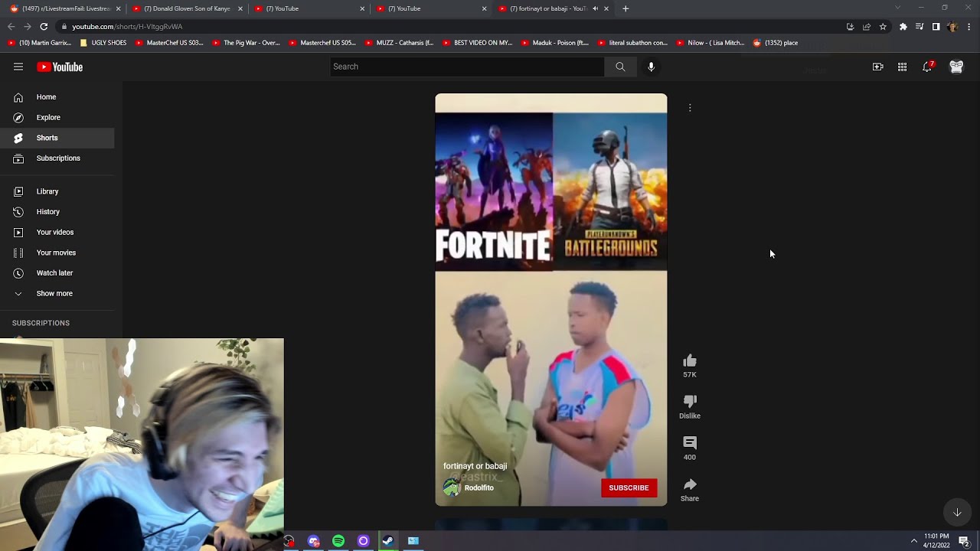The width and height of the screenshot is (980, 551).
Task: Open the purple circle taskbar app
Action: point(364,541)
